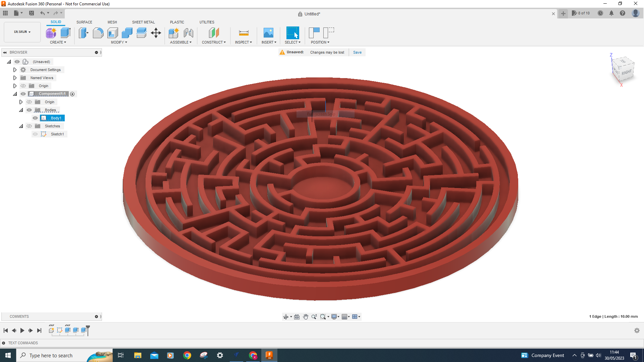This screenshot has height=362, width=644.
Task: Open the Measure tool under Inspect
Action: pos(244,33)
